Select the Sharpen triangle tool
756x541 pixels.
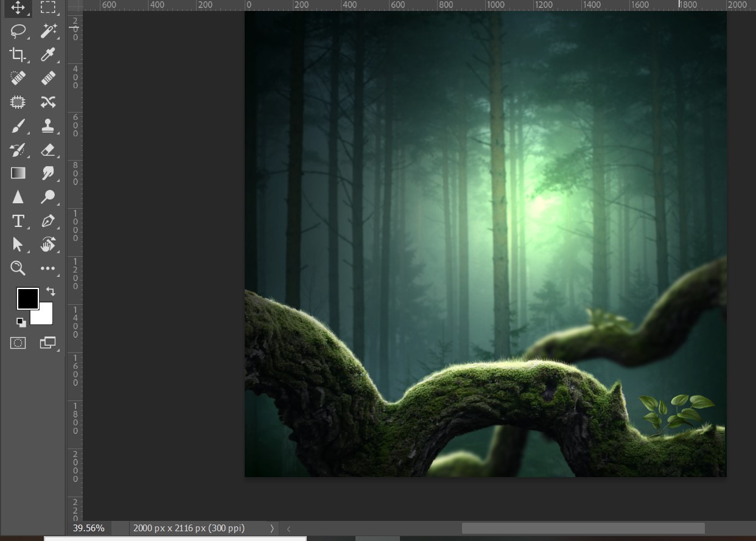[x=18, y=197]
